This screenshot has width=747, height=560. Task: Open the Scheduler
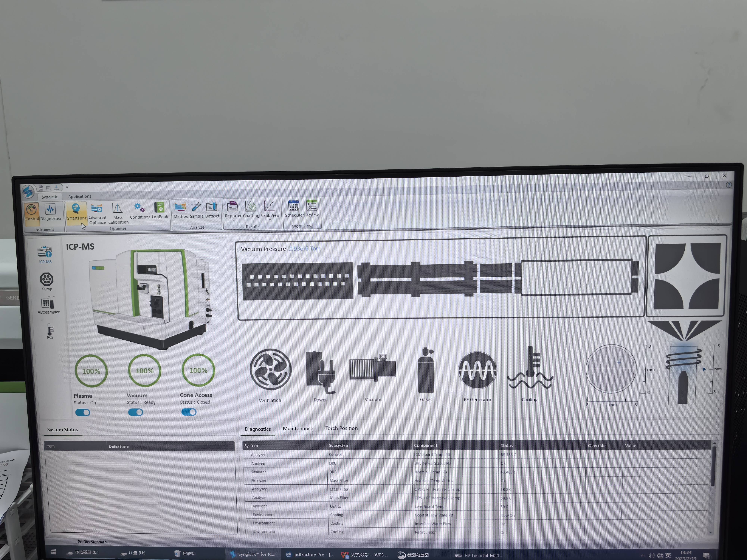click(x=294, y=209)
